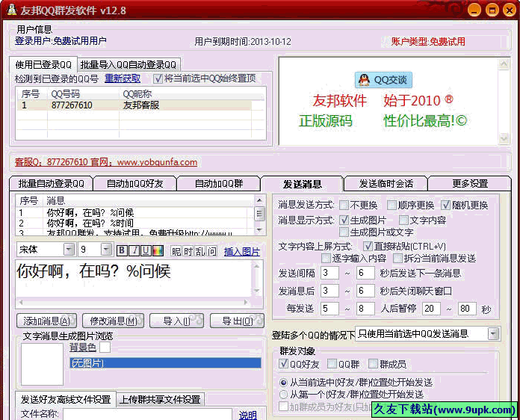Select QQ row 877267610 友邦客服
Screen dimensions: 520x420
[134, 105]
